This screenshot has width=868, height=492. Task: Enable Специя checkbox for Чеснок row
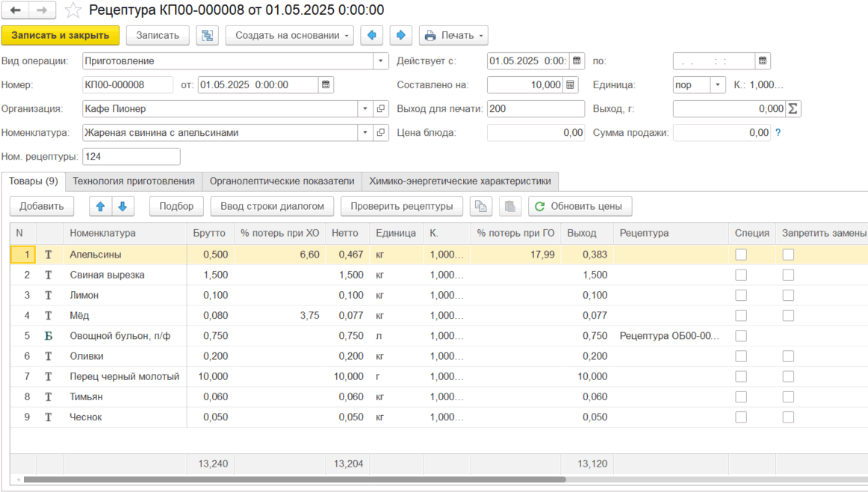[741, 417]
